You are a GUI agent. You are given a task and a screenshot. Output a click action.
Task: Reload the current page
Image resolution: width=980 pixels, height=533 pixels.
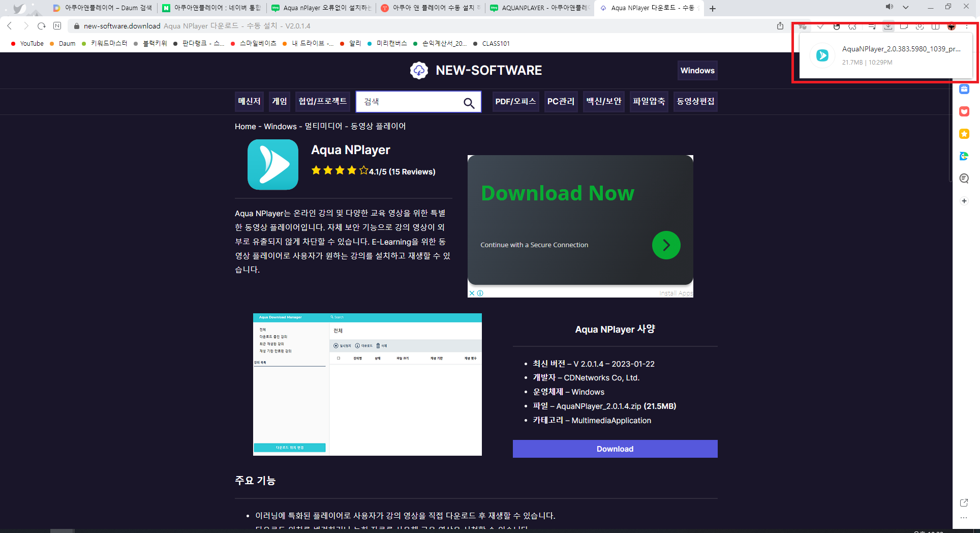tap(42, 26)
